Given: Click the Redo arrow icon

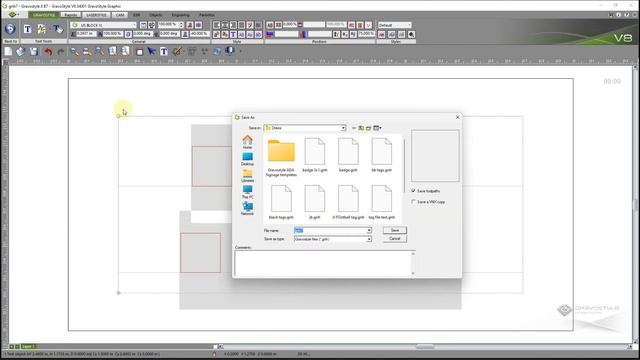Looking at the screenshot, I should (61, 51).
